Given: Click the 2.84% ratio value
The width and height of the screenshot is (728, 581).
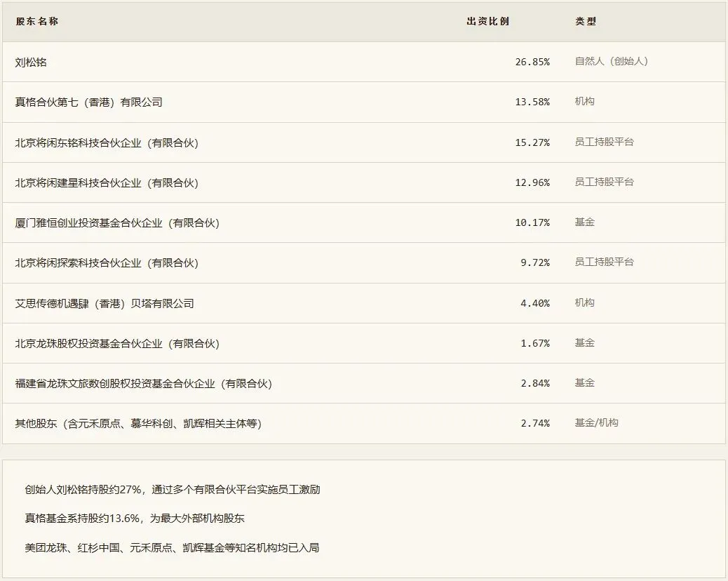Looking at the screenshot, I should [x=535, y=383].
